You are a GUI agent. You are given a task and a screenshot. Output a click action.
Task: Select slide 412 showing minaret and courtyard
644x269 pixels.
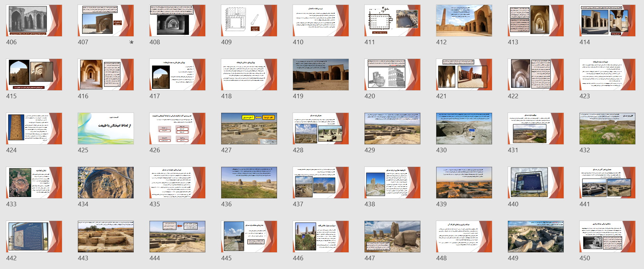[x=464, y=21]
